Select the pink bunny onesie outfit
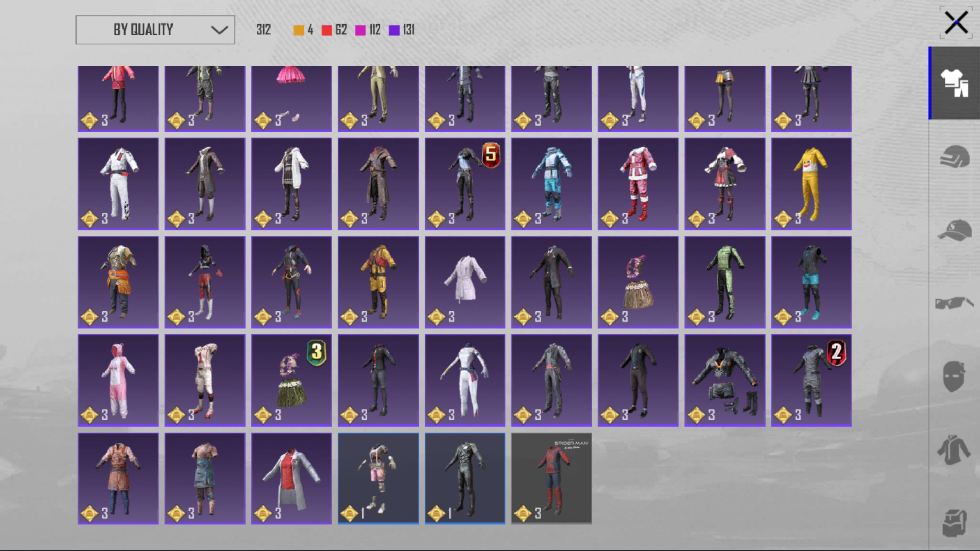The height and width of the screenshot is (551, 980). point(118,380)
